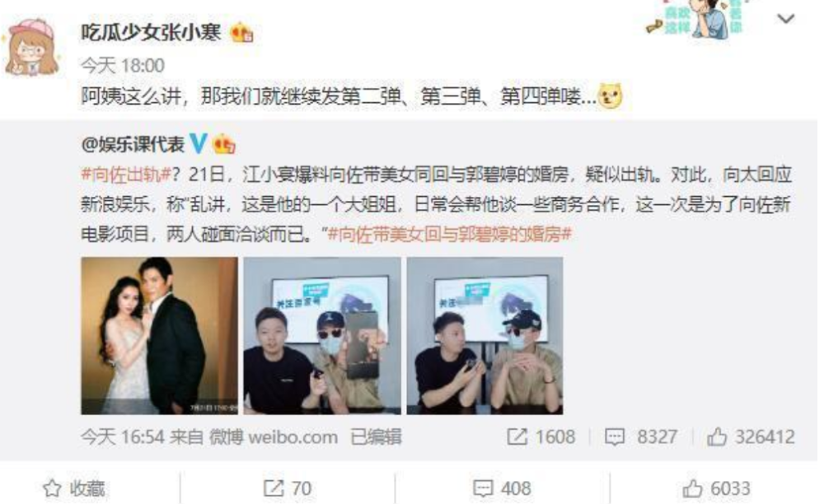Open the #向佐出轨# hashtag topic
This screenshot has width=824, height=504.
[x=127, y=175]
